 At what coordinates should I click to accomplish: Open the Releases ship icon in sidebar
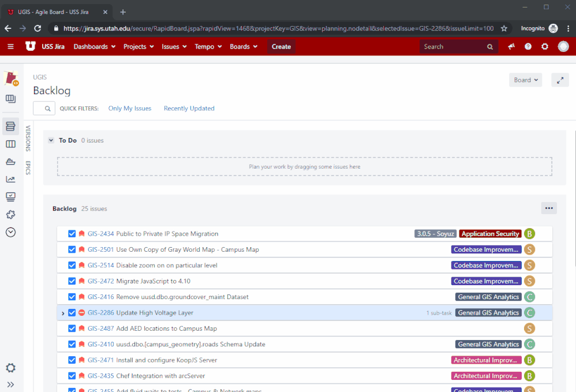[x=10, y=162]
